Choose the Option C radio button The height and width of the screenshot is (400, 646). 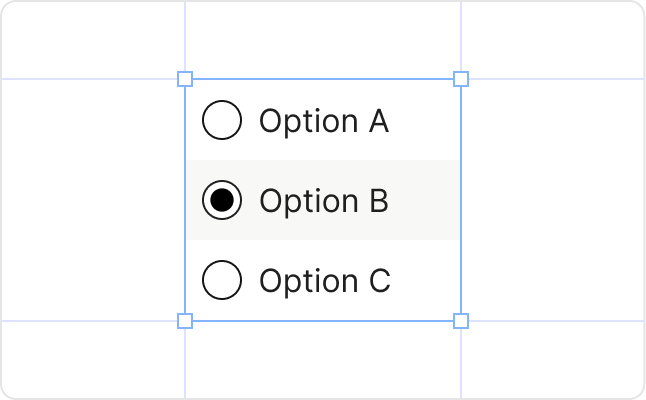(x=222, y=280)
